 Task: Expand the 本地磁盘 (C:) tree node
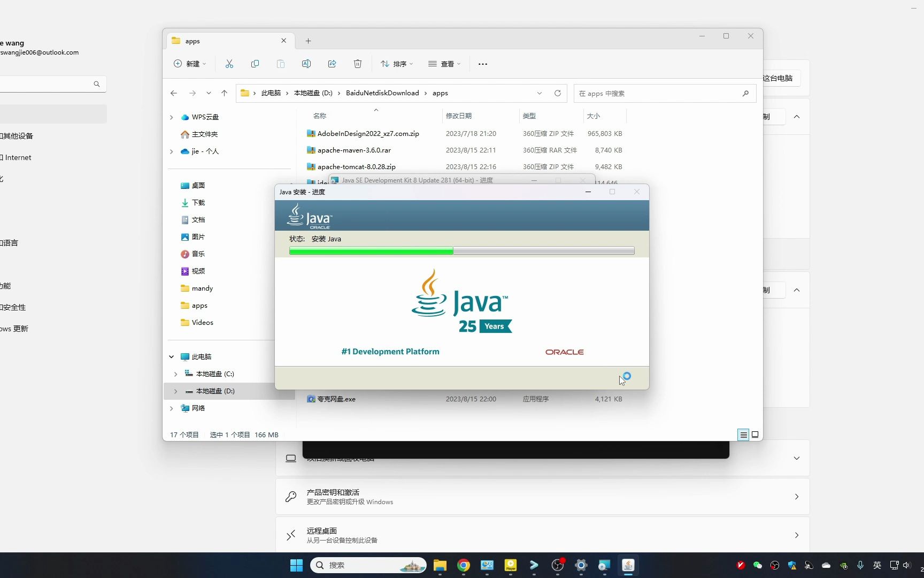click(176, 374)
